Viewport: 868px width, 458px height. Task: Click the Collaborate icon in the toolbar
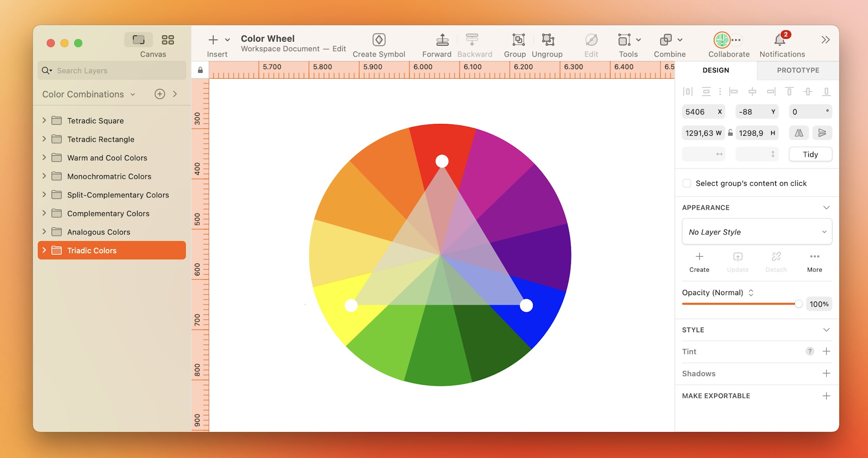click(722, 40)
